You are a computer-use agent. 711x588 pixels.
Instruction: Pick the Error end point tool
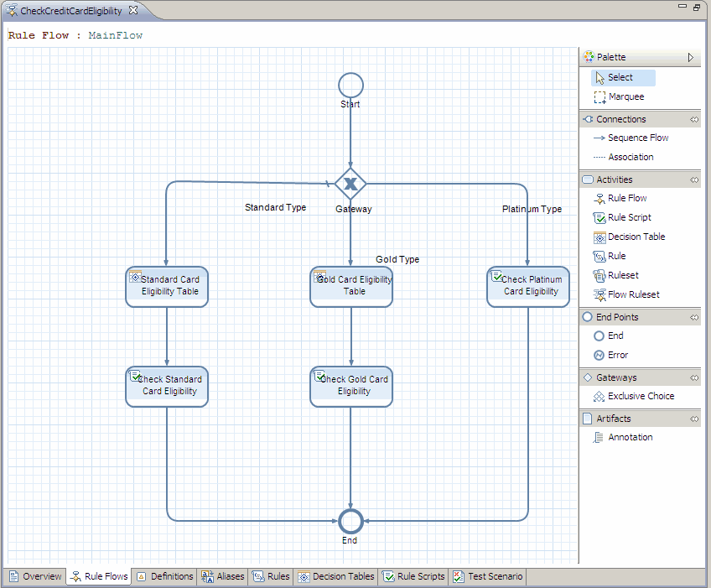tap(617, 355)
